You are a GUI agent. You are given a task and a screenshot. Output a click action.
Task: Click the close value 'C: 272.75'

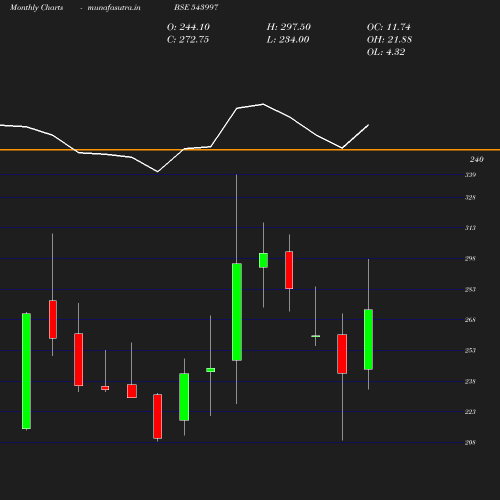188,40
